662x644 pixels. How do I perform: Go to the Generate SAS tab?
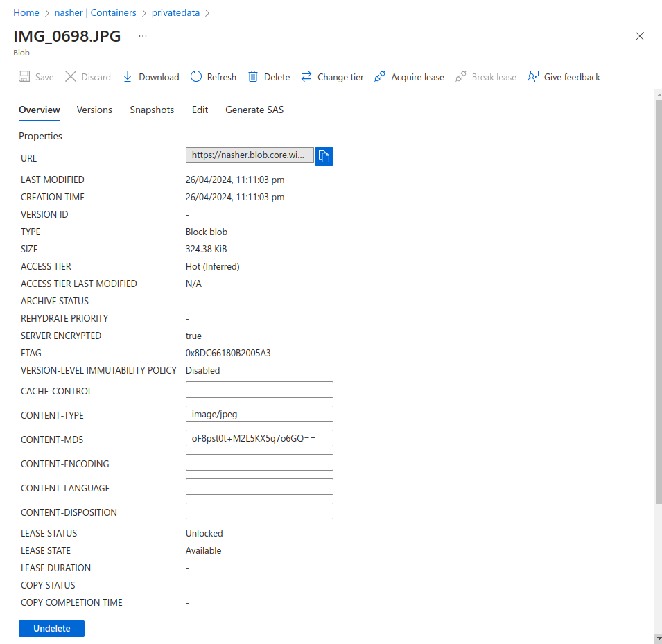254,110
